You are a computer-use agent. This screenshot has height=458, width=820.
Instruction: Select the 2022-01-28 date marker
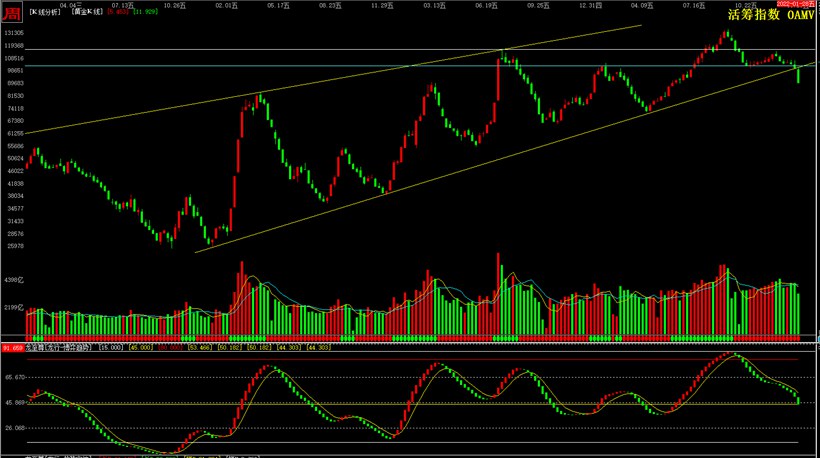click(x=795, y=4)
